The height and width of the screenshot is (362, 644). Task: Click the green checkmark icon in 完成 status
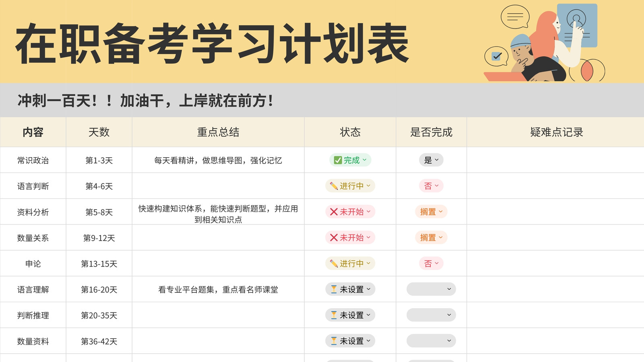click(x=338, y=160)
